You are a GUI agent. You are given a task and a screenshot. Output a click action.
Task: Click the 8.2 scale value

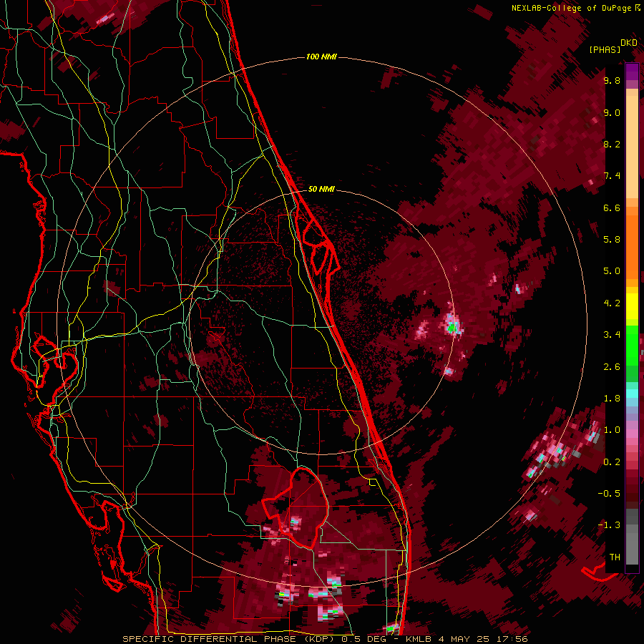click(x=612, y=144)
